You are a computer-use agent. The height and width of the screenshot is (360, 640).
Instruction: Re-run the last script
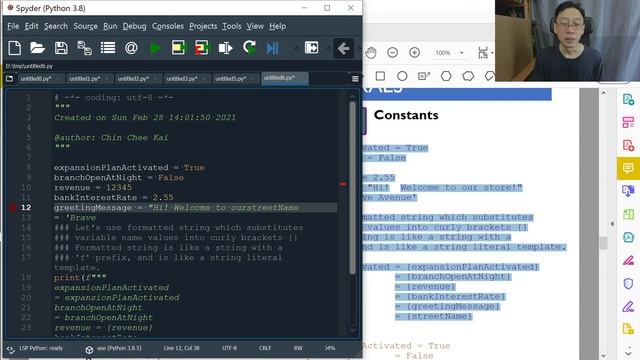pyautogui.click(x=249, y=48)
